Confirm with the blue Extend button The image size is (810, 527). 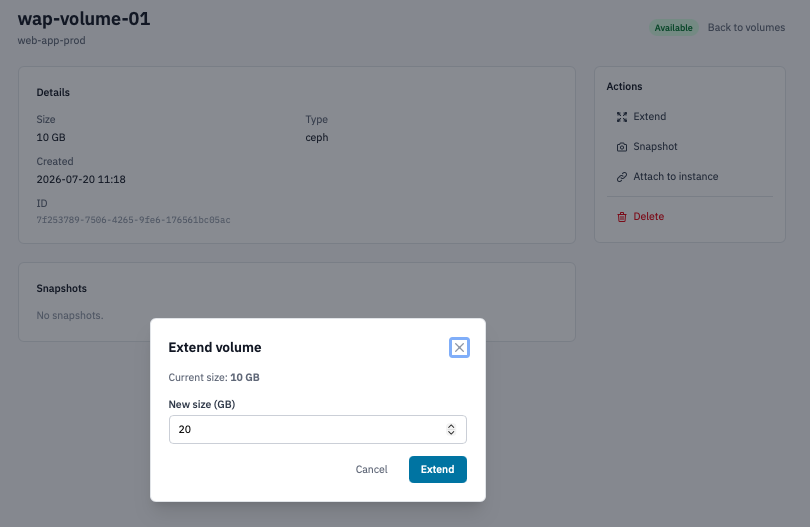click(x=438, y=469)
